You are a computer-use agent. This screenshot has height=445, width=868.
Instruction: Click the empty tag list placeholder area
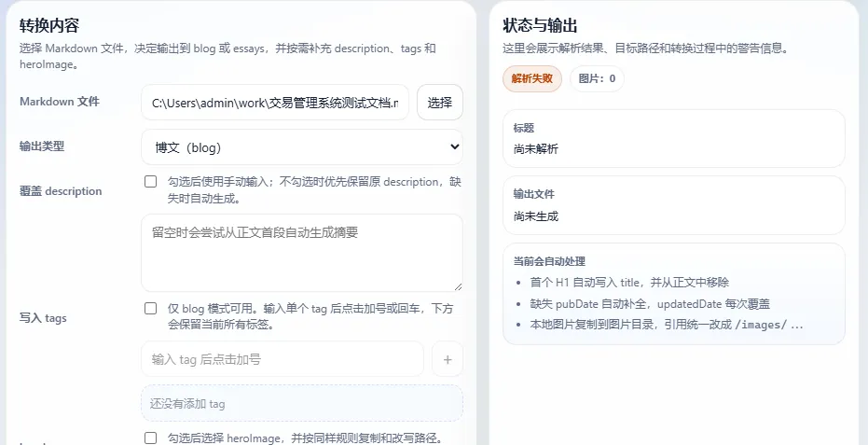tap(301, 404)
